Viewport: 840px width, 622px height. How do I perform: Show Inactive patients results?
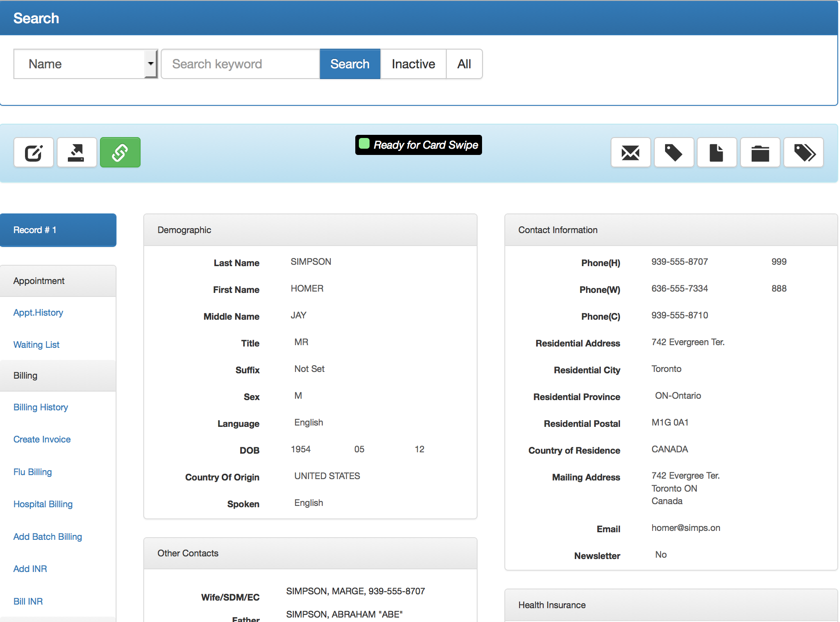(413, 64)
